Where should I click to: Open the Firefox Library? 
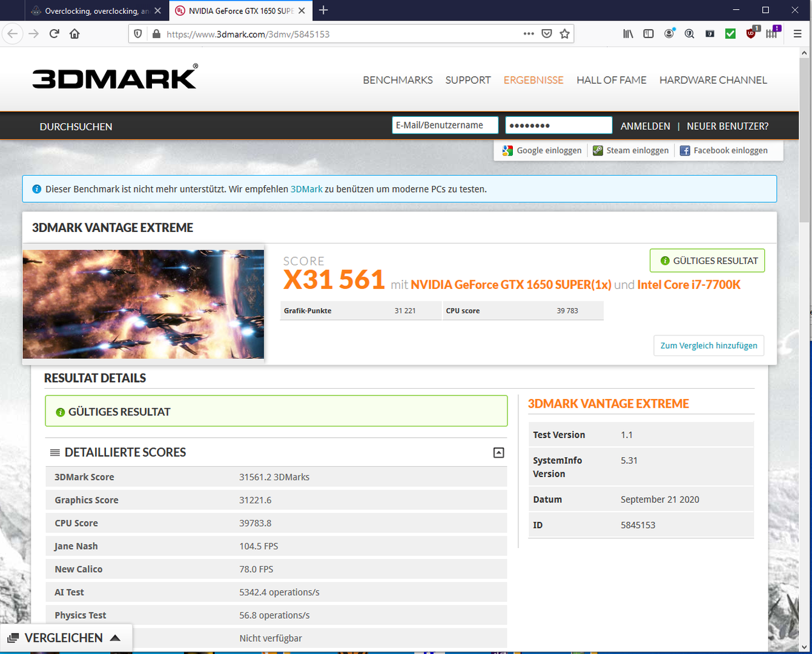(x=628, y=34)
